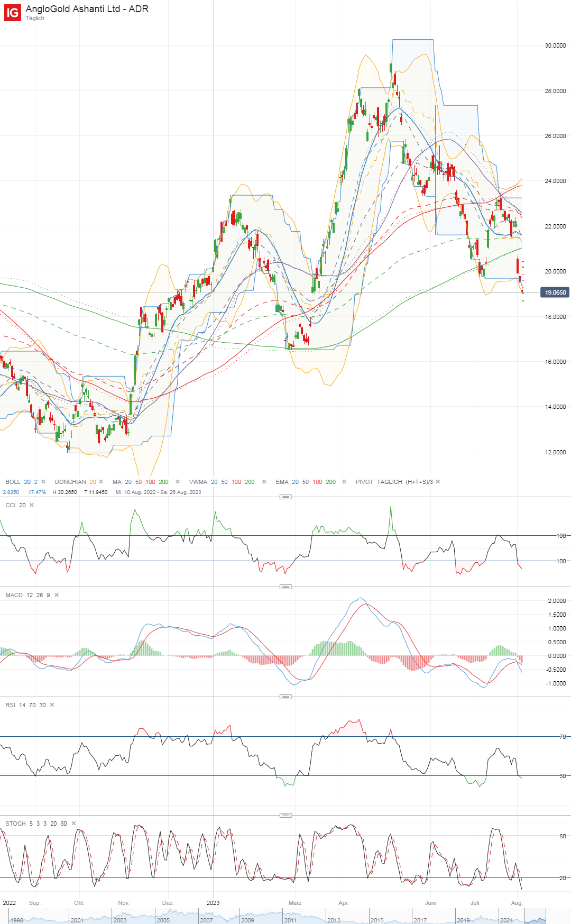Remove the BOLL indicator with its X
This screenshot has width=571, height=924.
coord(43,482)
